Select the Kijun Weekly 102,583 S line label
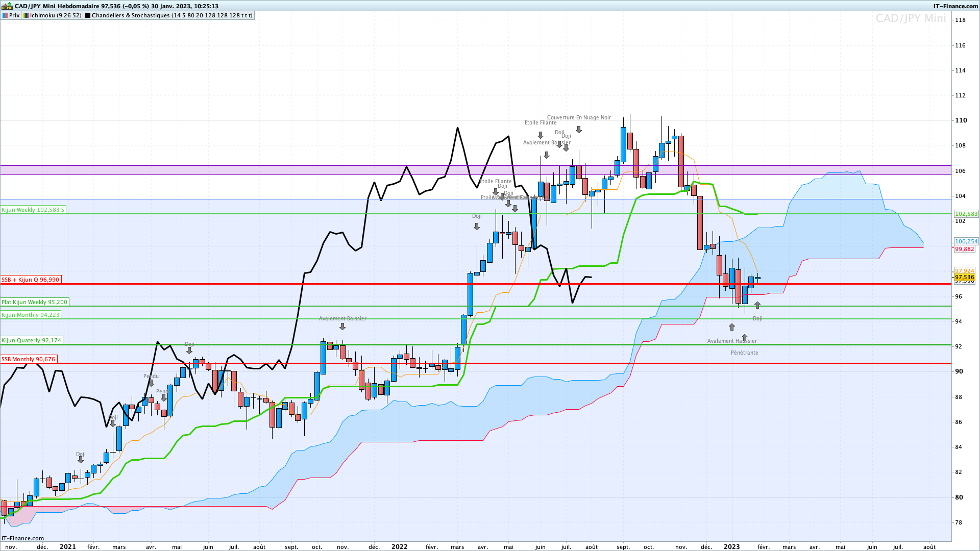 tap(33, 210)
